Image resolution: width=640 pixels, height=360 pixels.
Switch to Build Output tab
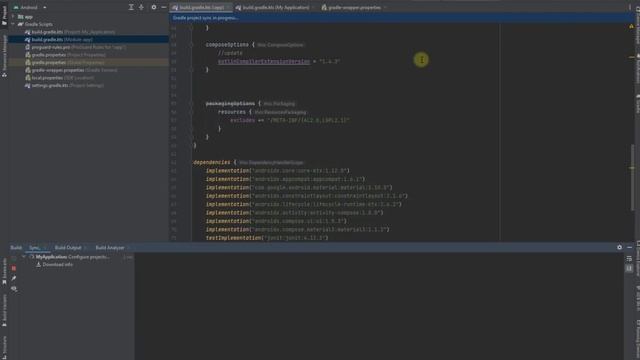pos(68,248)
